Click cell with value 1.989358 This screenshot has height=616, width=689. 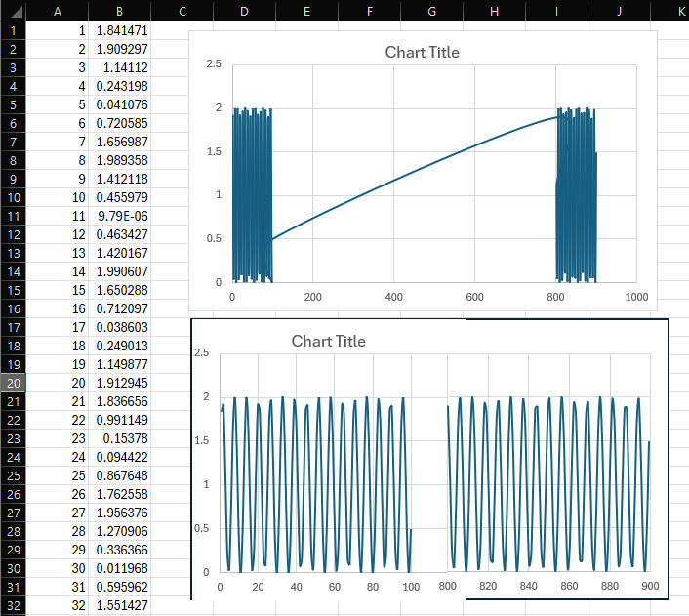(119, 160)
